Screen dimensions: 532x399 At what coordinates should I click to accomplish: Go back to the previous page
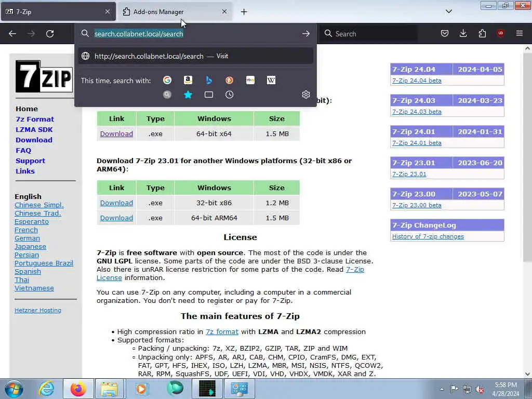(12, 34)
